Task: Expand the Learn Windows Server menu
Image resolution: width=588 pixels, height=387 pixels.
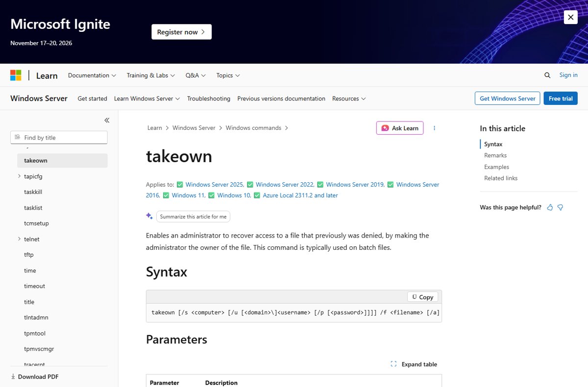Action: [x=147, y=98]
